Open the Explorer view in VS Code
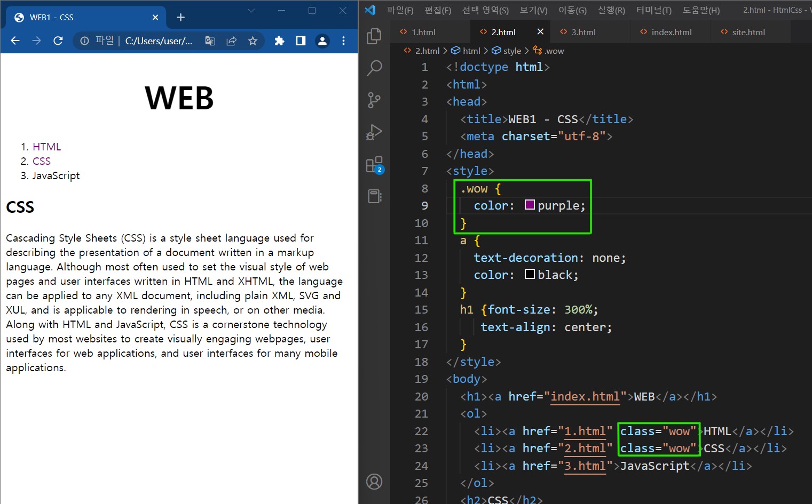 click(x=374, y=36)
